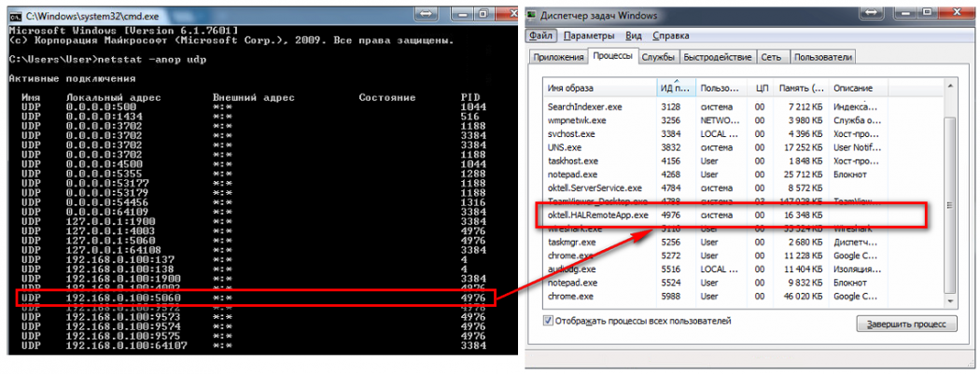Image resolution: width=980 pixels, height=374 pixels.
Task: Toggle 'Отображать процессы всех пользователей' checkbox
Action: pyautogui.click(x=548, y=321)
